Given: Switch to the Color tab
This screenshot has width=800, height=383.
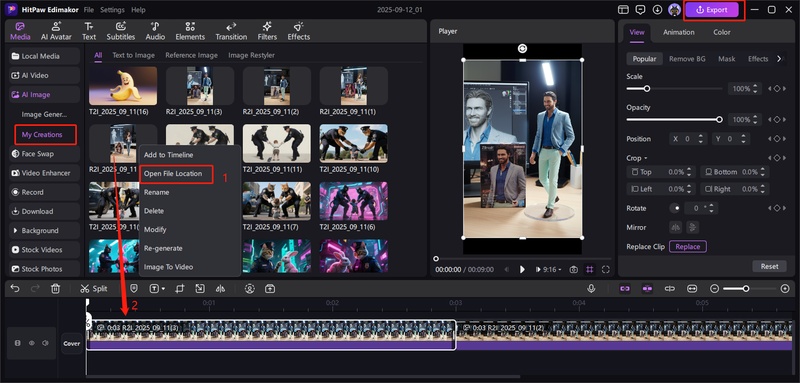Looking at the screenshot, I should point(721,32).
